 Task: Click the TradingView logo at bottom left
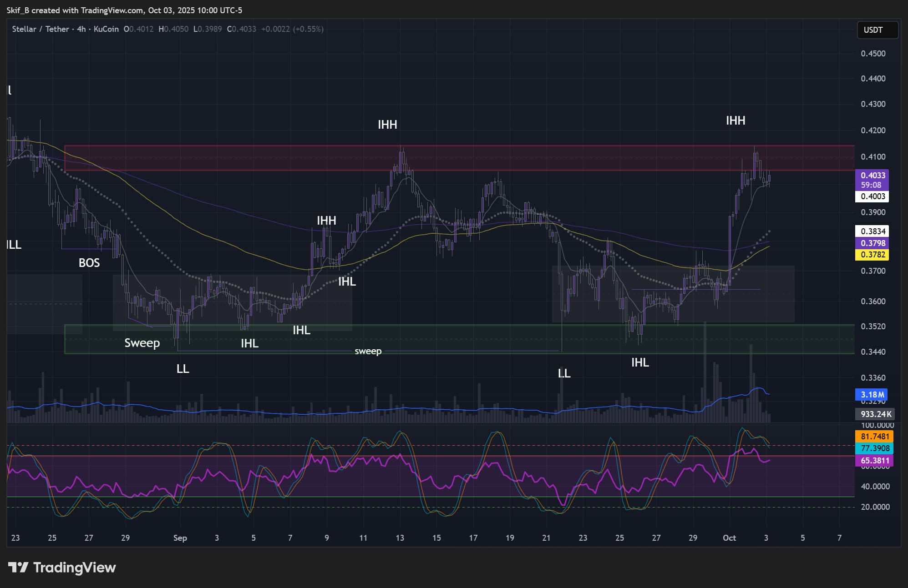(x=62, y=568)
